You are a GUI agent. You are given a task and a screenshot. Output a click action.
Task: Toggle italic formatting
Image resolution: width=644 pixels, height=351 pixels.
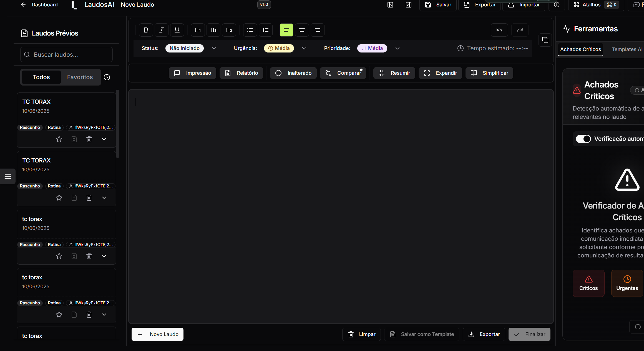tap(162, 30)
